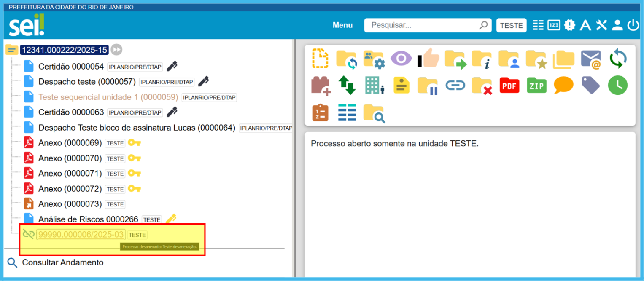Click the green clock icon
This screenshot has height=281, width=644.
click(x=617, y=86)
